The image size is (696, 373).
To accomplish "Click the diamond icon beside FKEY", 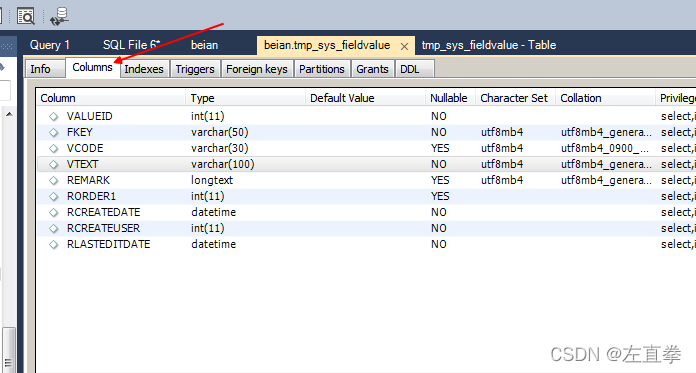I will click(54, 132).
